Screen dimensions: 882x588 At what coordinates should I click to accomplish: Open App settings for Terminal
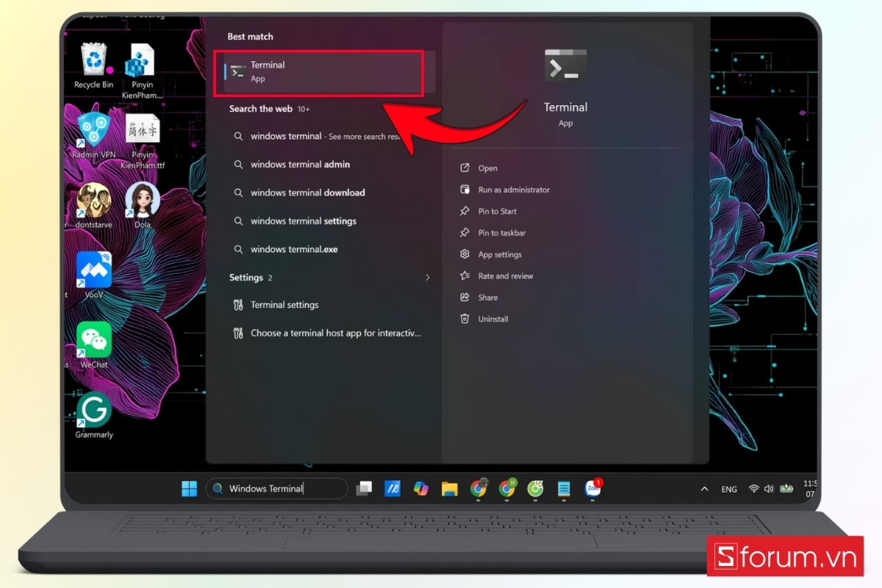490,254
